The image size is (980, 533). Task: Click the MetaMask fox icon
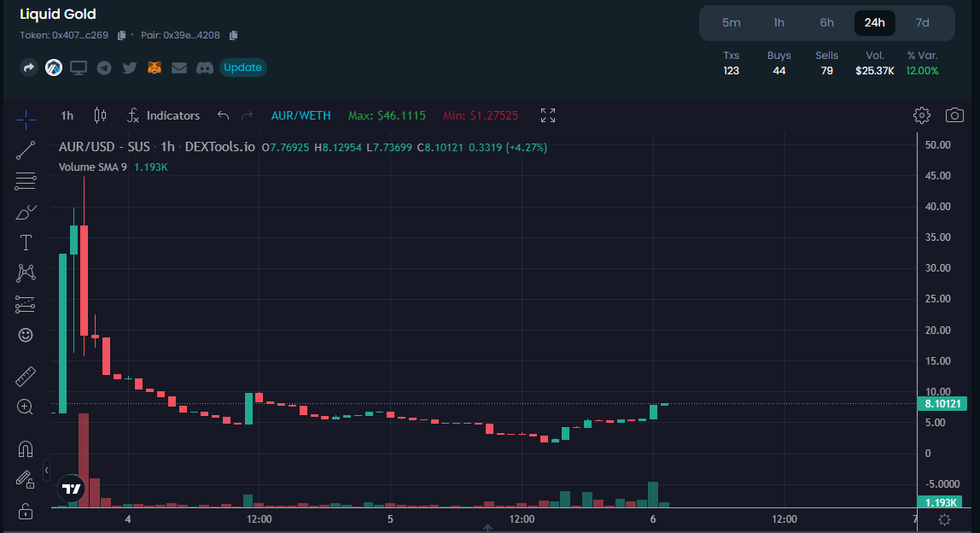click(x=155, y=67)
